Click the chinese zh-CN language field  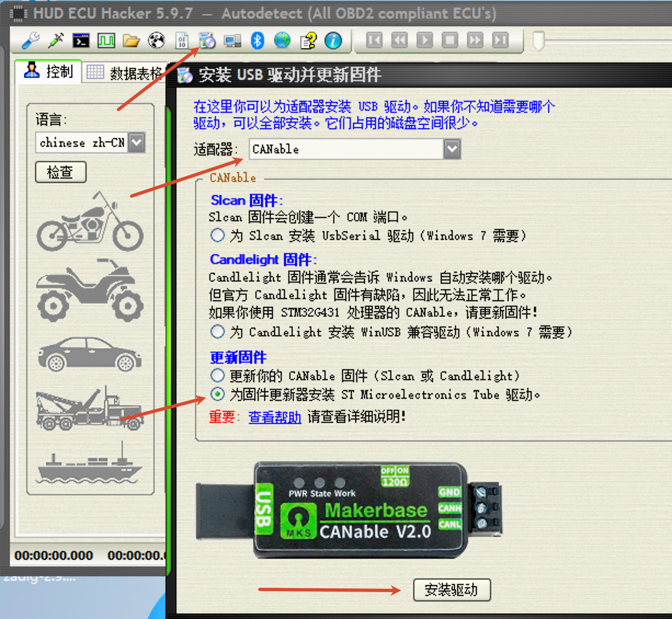(x=82, y=142)
